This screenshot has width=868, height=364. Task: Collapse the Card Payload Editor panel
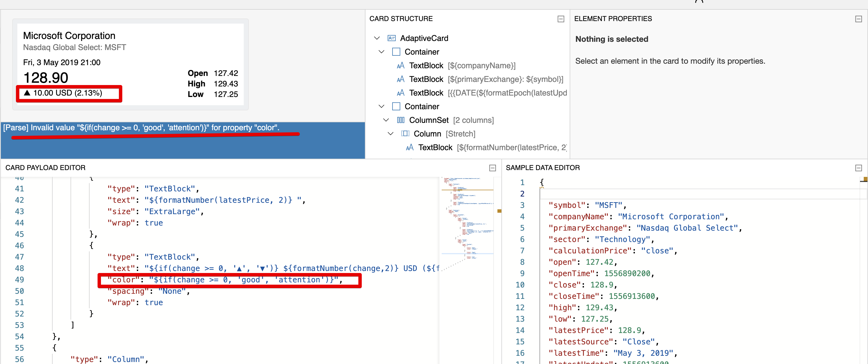pos(493,167)
